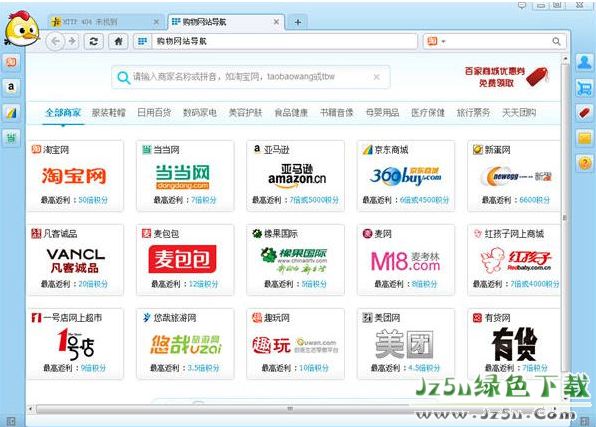Select the 书籍音像 category tab
596x427 pixels.
click(x=336, y=113)
